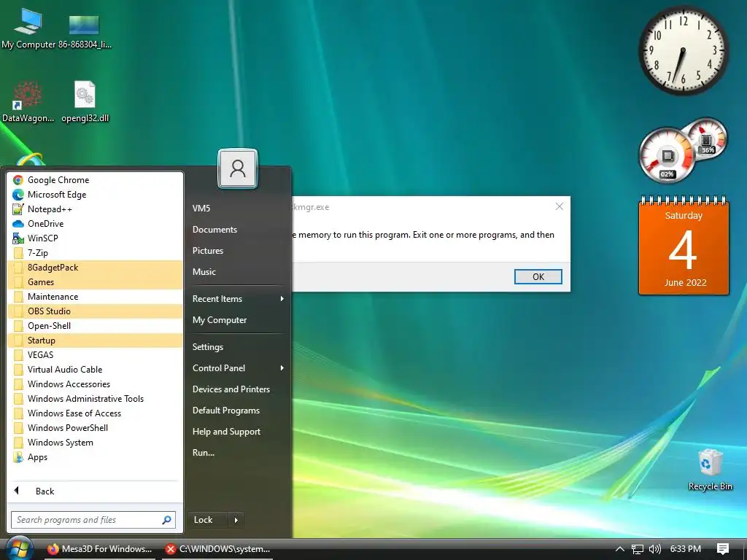Expand the Windows PowerShell folder
The width and height of the screenshot is (747, 560).
[96, 428]
